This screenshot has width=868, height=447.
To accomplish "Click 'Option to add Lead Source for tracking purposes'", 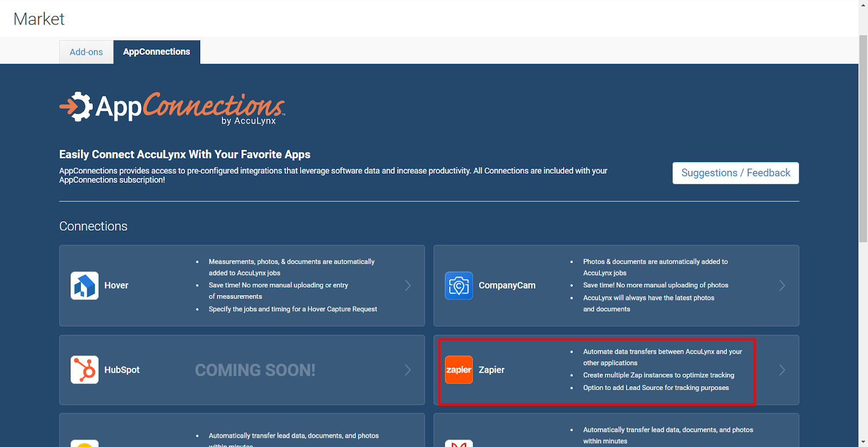I will 656,388.
